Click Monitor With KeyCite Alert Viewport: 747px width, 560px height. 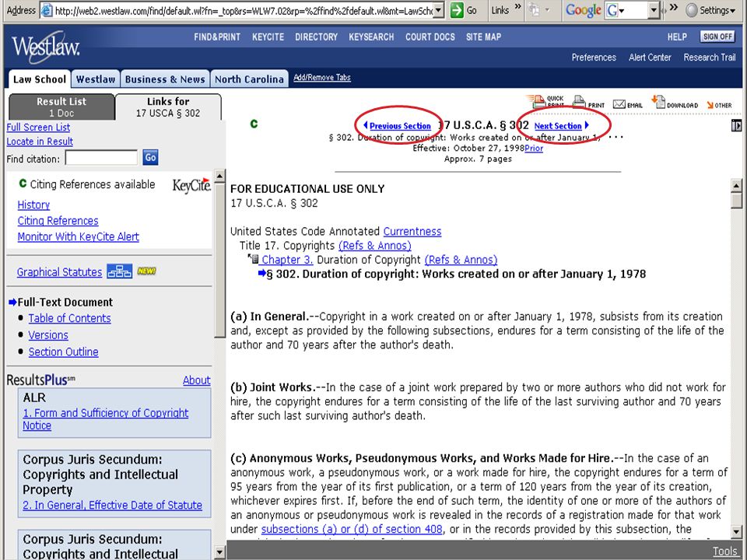tap(78, 236)
